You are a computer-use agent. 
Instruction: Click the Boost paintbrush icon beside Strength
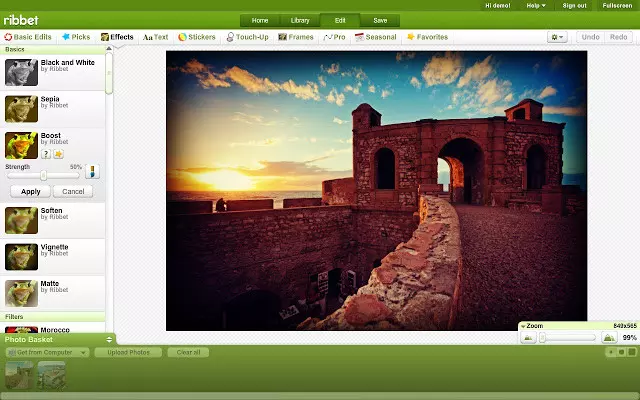point(93,172)
